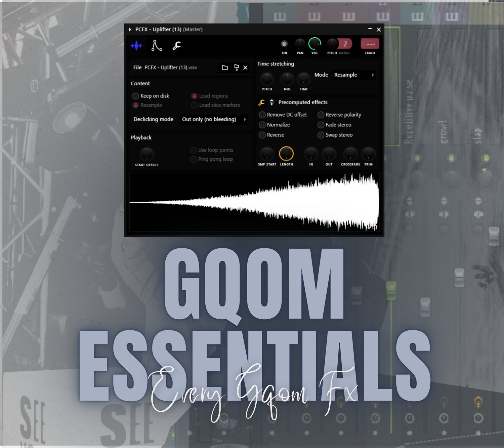Click the X icon to remove the sample

pos(246,68)
